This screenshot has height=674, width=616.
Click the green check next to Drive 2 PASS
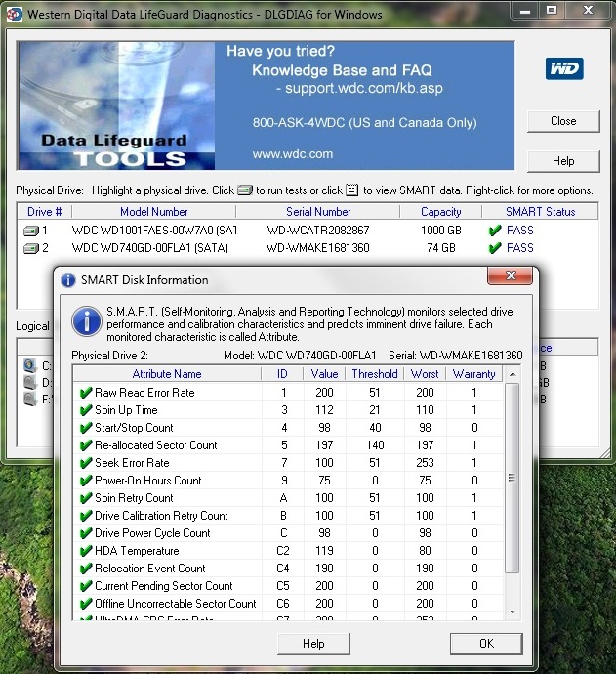(495, 248)
